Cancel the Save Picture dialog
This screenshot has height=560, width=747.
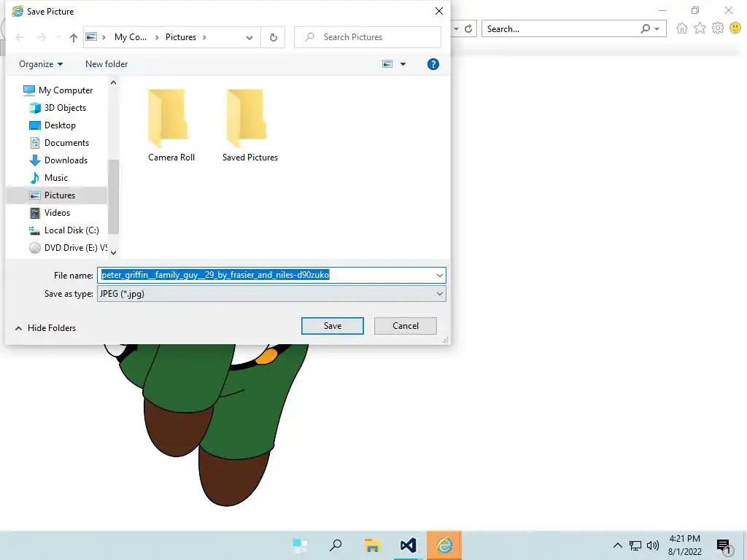pos(406,326)
